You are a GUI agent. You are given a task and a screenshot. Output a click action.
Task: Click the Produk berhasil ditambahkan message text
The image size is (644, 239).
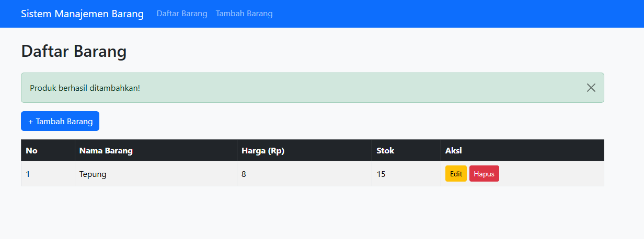pos(85,88)
